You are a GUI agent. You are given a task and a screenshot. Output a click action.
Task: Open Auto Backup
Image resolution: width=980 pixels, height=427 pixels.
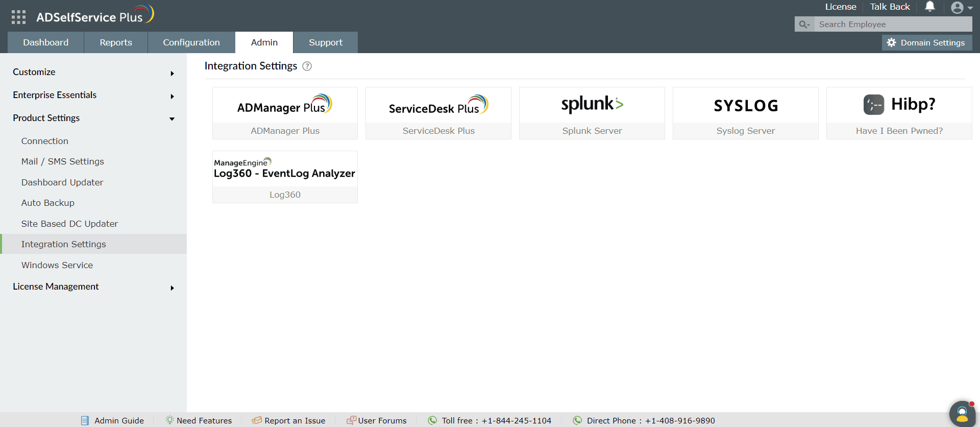(x=48, y=203)
